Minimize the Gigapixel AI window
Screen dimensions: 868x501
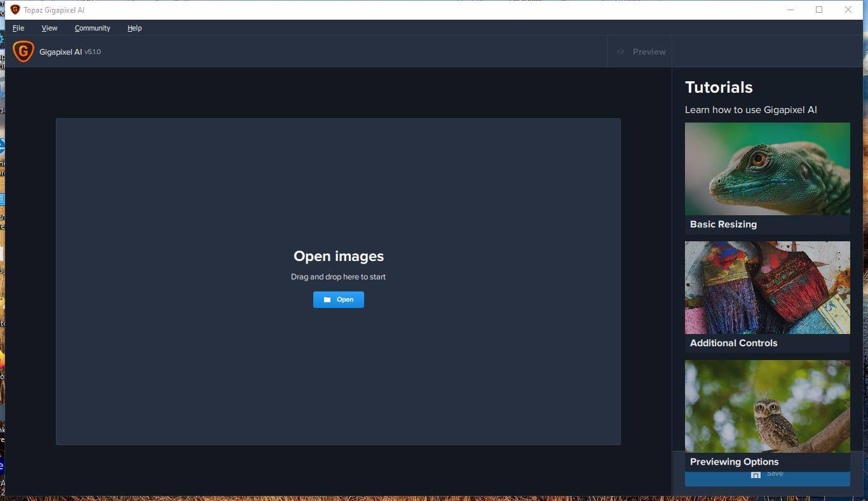(790, 10)
